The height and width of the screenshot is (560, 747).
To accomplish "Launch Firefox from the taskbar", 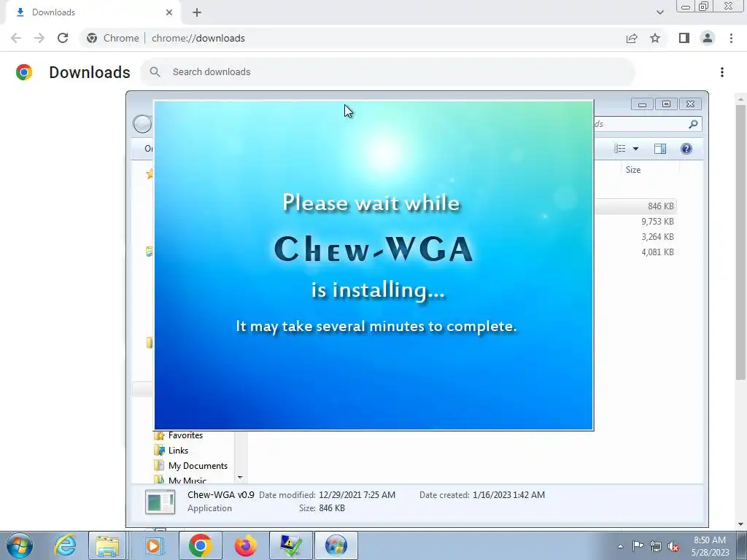I will pos(245,545).
